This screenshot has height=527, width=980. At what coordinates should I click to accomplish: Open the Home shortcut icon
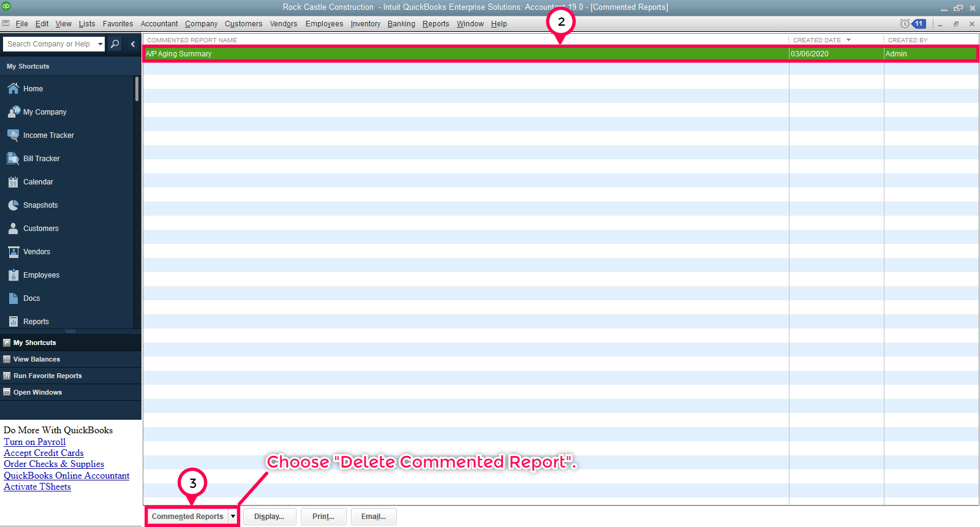click(13, 89)
